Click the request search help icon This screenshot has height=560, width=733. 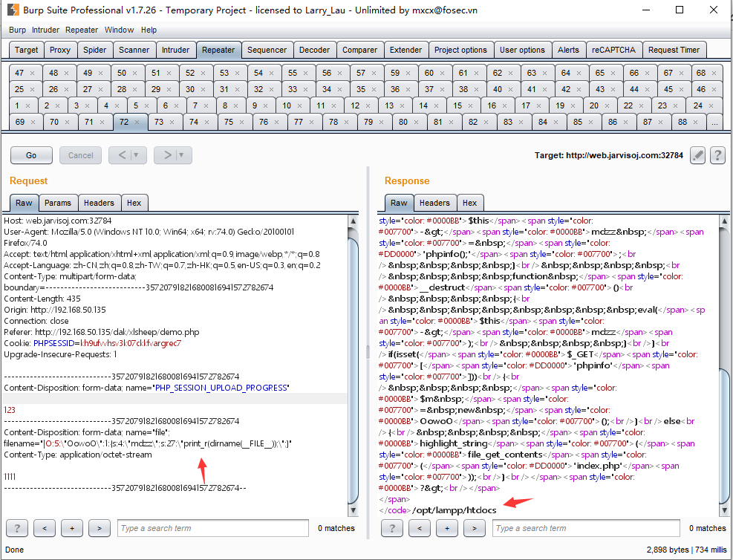[x=17, y=528]
